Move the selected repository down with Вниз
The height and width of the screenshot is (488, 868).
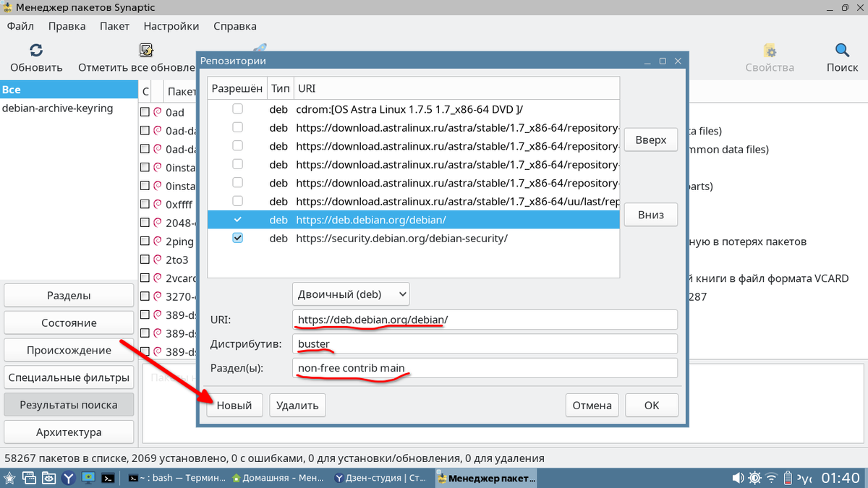click(x=651, y=215)
